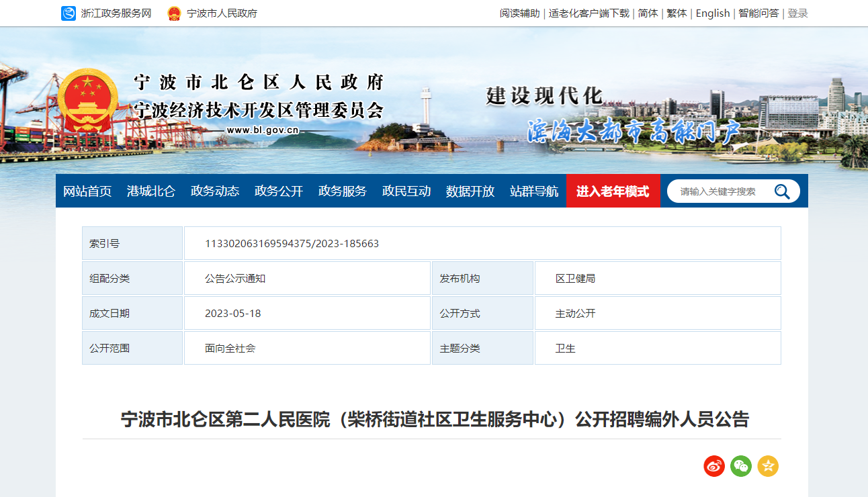Switch language to English
Screen dimensions: 868x497
click(x=712, y=13)
